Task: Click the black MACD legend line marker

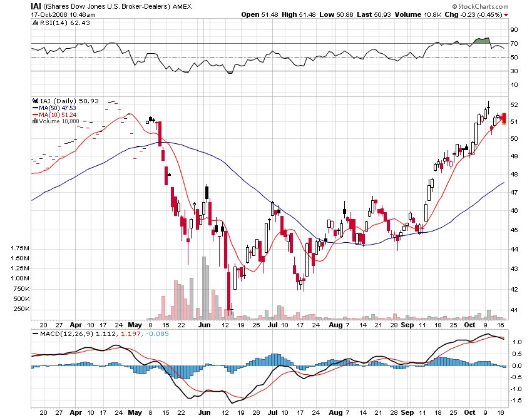Action: [35, 334]
